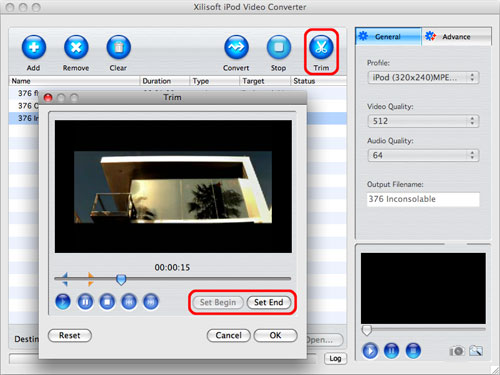The image size is (500, 375).
Task: Switch to the Advance tab
Action: click(x=456, y=36)
